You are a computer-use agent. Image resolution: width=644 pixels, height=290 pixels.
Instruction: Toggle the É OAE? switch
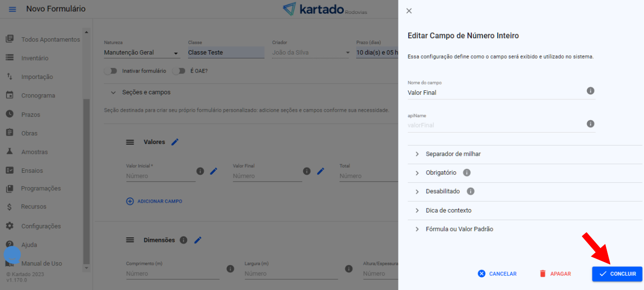tap(179, 71)
